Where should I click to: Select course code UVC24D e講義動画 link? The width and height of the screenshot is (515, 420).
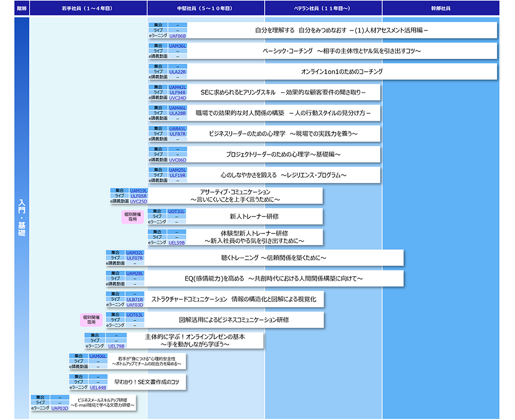177,97
